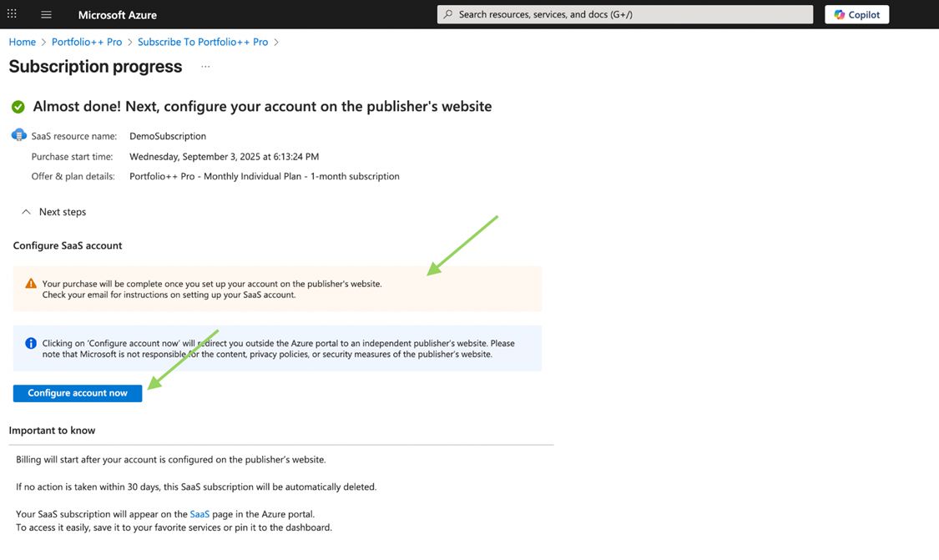This screenshot has width=939, height=560.
Task: Click the Microsoft Azure header label
Action: pos(117,14)
